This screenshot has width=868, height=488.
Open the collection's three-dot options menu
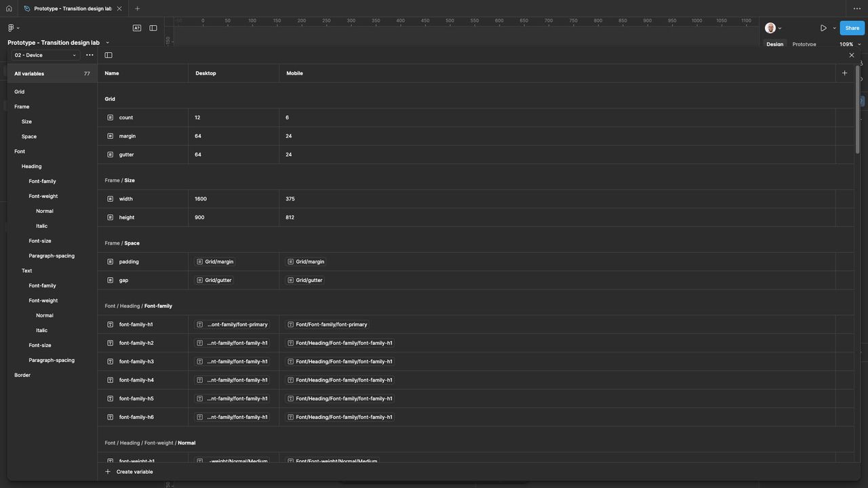point(90,55)
